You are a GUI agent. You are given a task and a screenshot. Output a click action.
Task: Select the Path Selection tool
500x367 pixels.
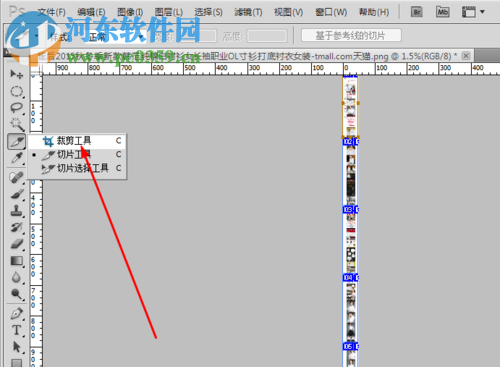click(x=16, y=347)
